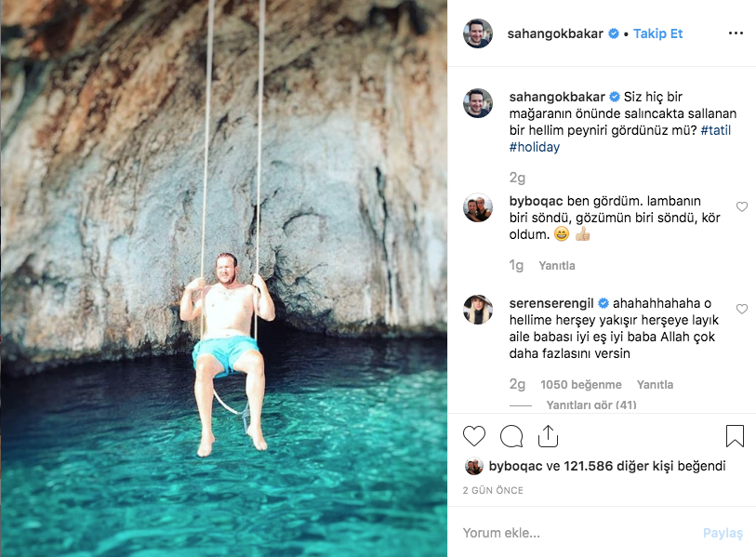This screenshot has width=756, height=557.
Task: Reply to the byboqac comment via Yanıtla
Action: 557,266
